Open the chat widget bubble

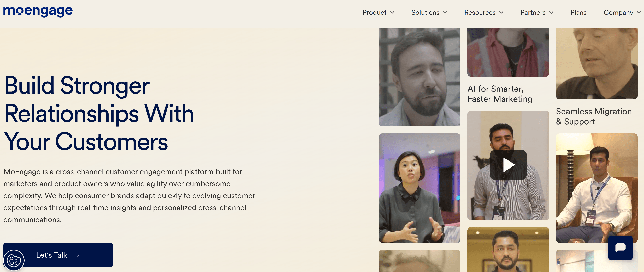[620, 248]
